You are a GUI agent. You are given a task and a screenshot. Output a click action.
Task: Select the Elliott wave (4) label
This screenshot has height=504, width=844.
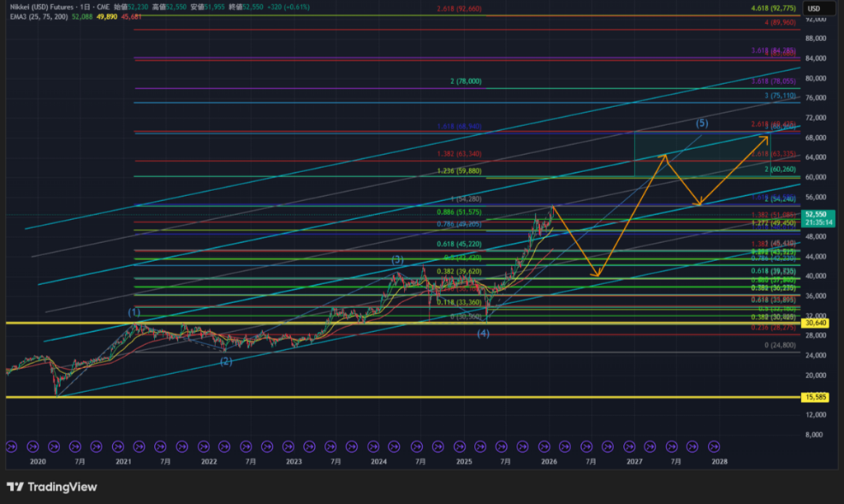484,333
